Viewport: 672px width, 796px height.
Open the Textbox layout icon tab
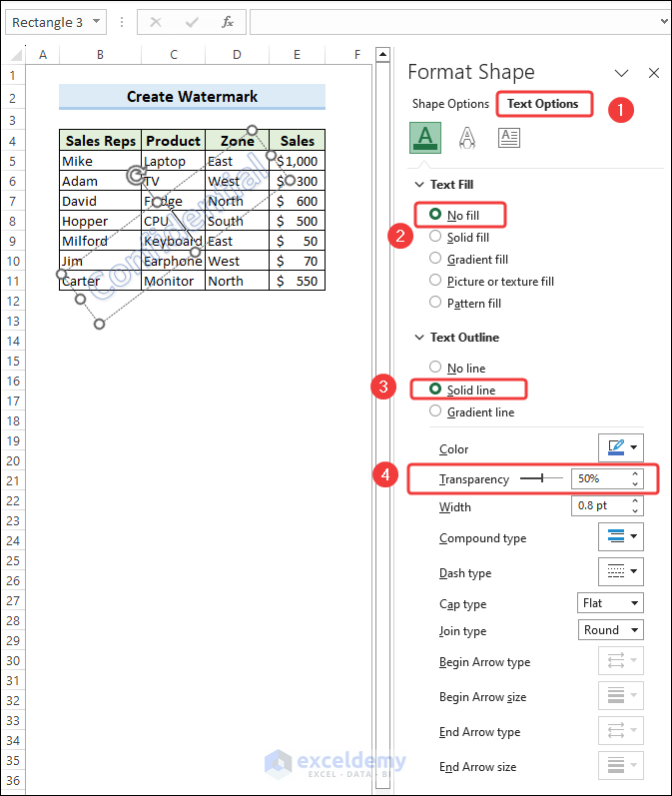pos(509,138)
